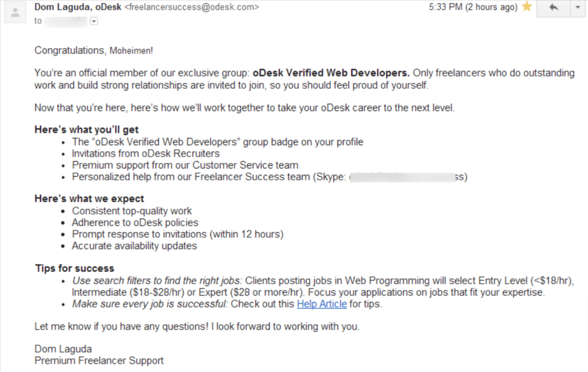The width and height of the screenshot is (588, 372).
Task: Click the 5:33 PM timestamp
Action: pos(473,7)
